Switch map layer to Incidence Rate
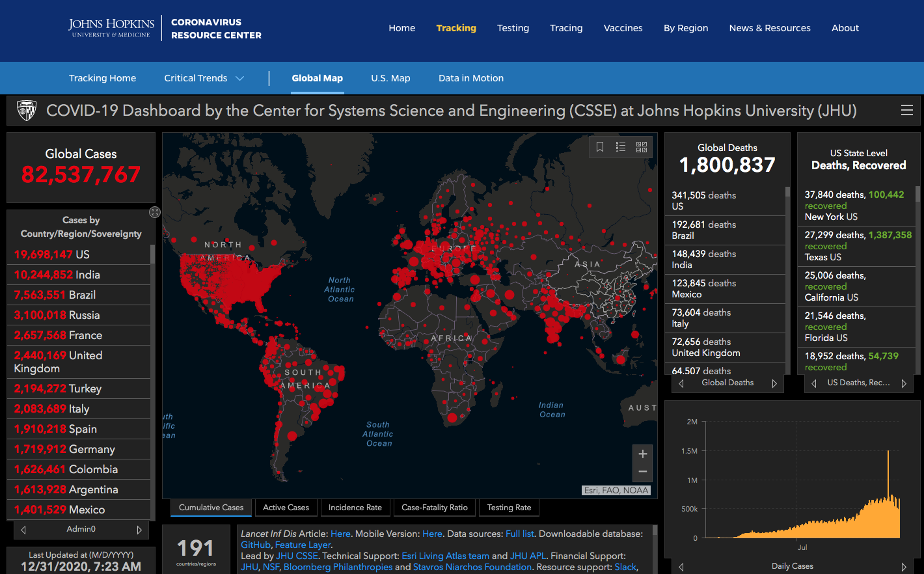The image size is (924, 574). (355, 508)
